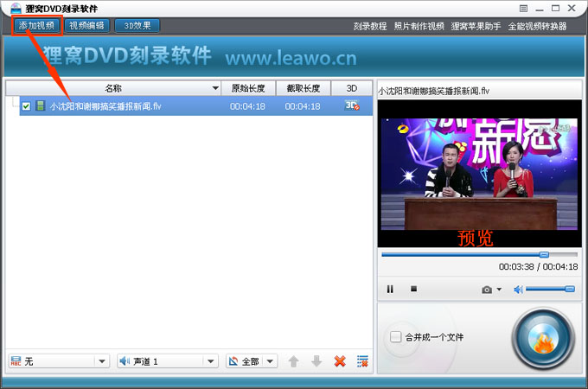Click the 狸窝DVD app icon in title bar
The image size is (588, 389).
click(16, 8)
